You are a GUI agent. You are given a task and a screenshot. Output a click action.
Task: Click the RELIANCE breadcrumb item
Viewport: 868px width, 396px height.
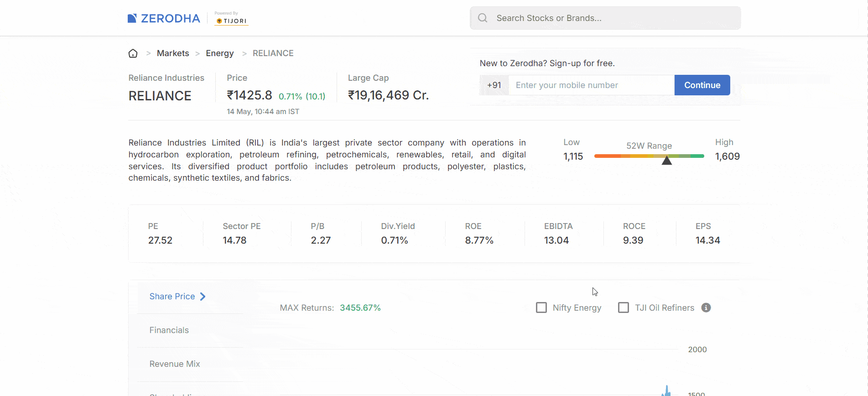pyautogui.click(x=273, y=53)
